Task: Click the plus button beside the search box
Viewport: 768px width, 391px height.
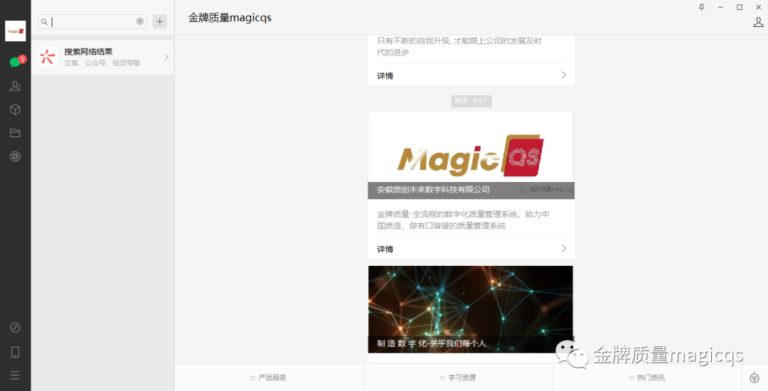Action: pos(160,22)
